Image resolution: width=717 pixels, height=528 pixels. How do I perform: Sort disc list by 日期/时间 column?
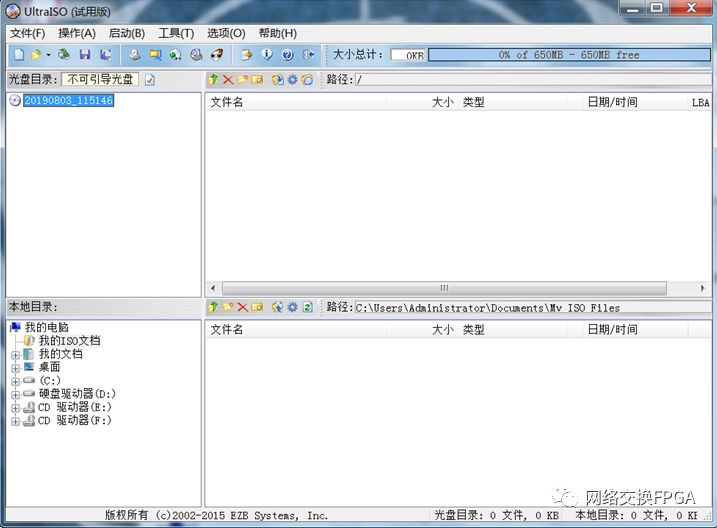pos(627,102)
